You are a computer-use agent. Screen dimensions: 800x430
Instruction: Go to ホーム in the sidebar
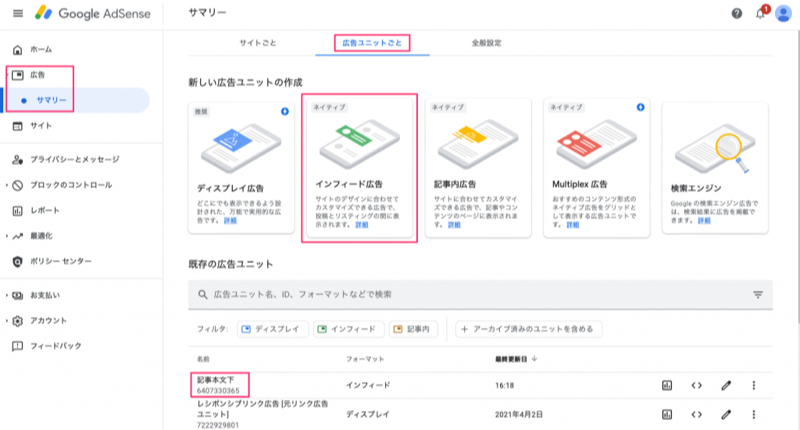tap(41, 49)
